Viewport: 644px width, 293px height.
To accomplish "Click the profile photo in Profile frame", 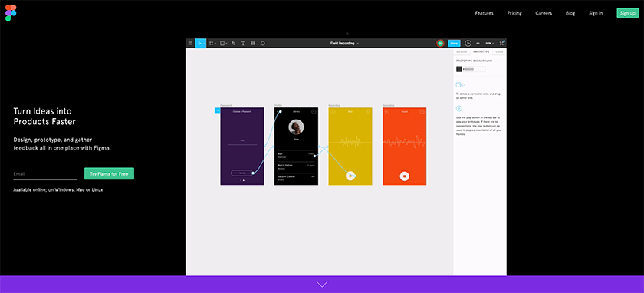I will click(296, 127).
